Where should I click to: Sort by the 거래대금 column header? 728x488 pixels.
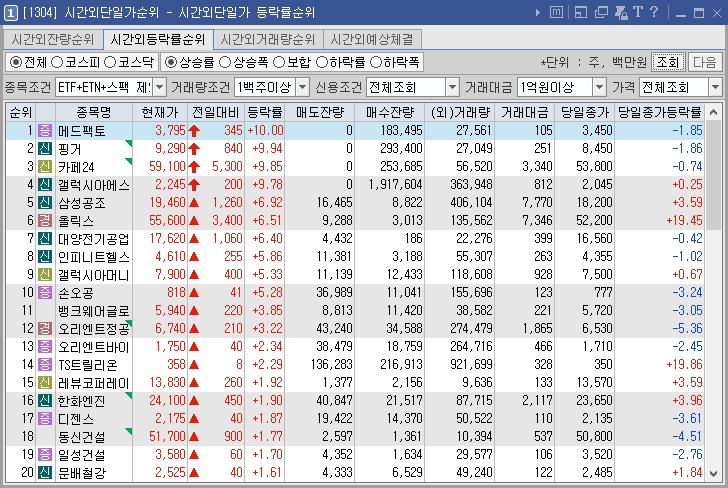pyautogui.click(x=525, y=112)
